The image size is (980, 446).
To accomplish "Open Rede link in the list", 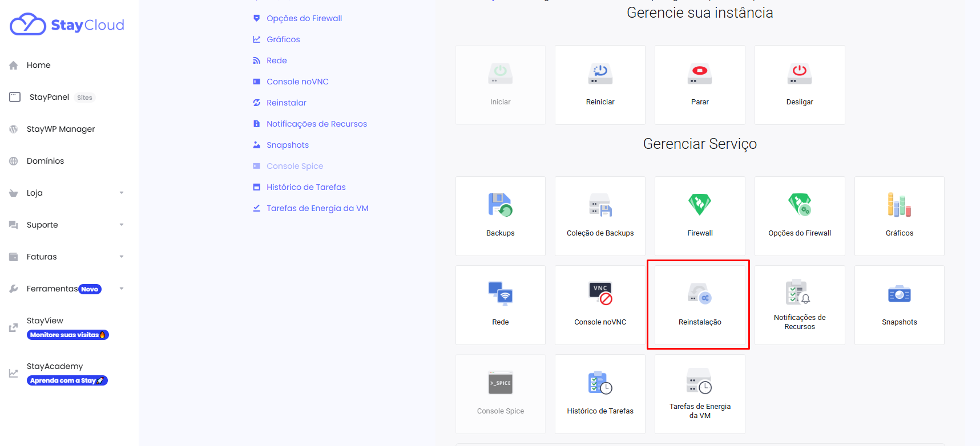I will click(277, 60).
